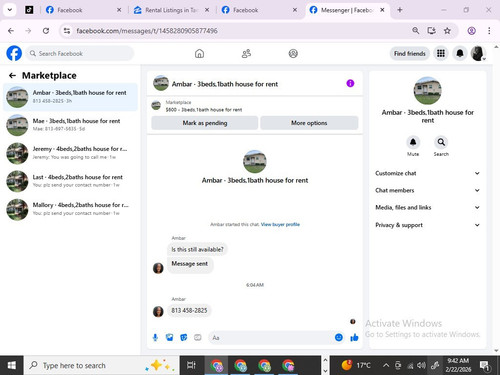
Task: Search in conversation with the magnifier icon
Action: pos(441,142)
